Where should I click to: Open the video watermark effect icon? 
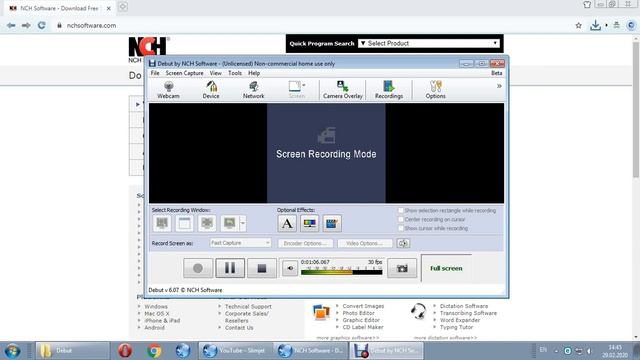click(x=332, y=223)
